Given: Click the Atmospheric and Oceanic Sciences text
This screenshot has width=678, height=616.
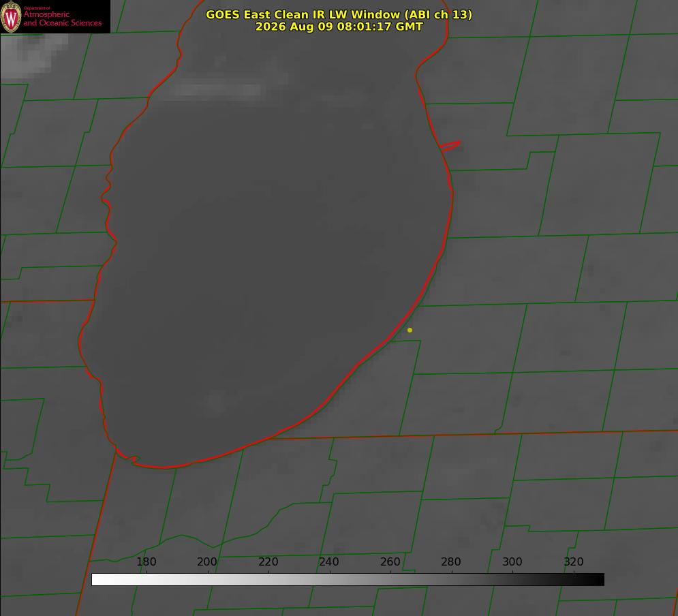Looking at the screenshot, I should pos(63,18).
